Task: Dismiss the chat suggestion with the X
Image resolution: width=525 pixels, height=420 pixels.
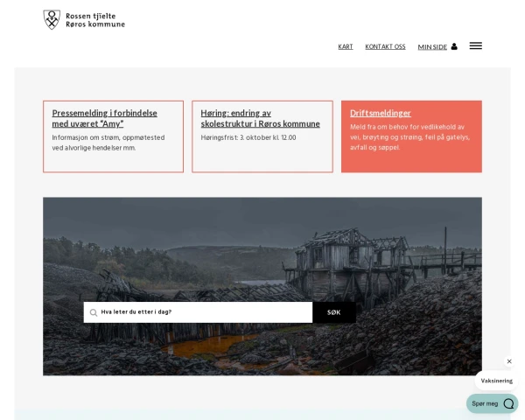Action: [x=509, y=361]
